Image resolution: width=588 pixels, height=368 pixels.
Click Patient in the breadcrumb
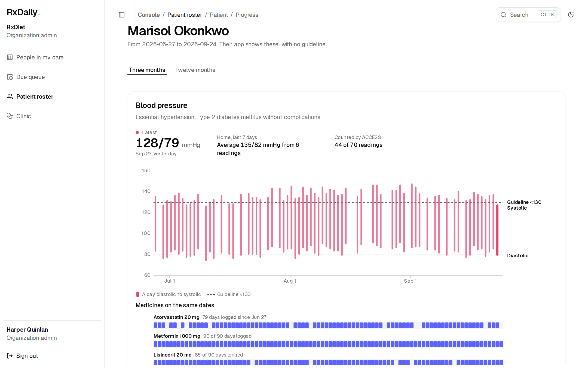coord(219,15)
